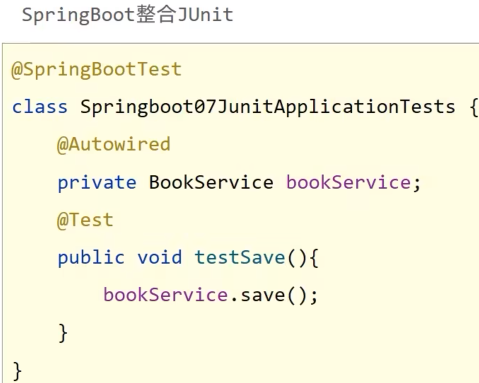Click the BookService type name
Image resolution: width=479 pixels, height=383 pixels.
(211, 183)
